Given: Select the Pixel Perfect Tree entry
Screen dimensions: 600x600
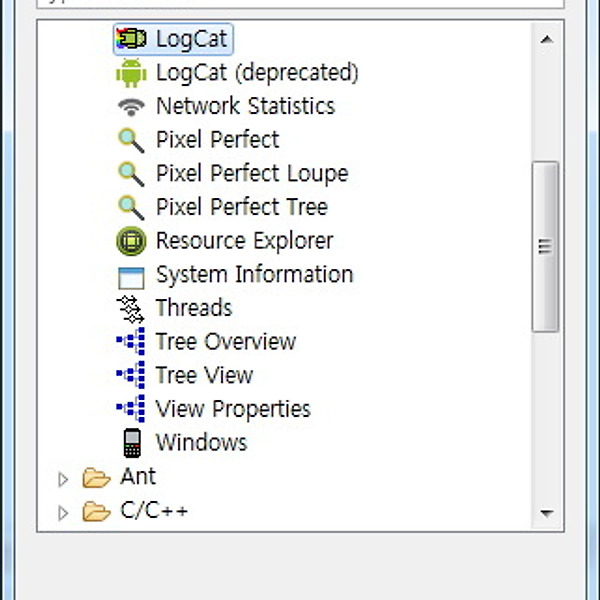Looking at the screenshot, I should coord(241,207).
